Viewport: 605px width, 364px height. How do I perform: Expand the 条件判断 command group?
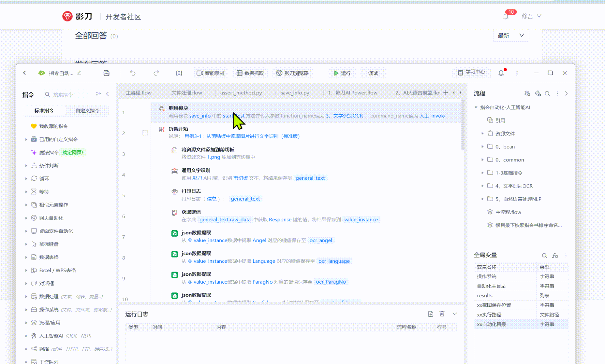point(26,166)
